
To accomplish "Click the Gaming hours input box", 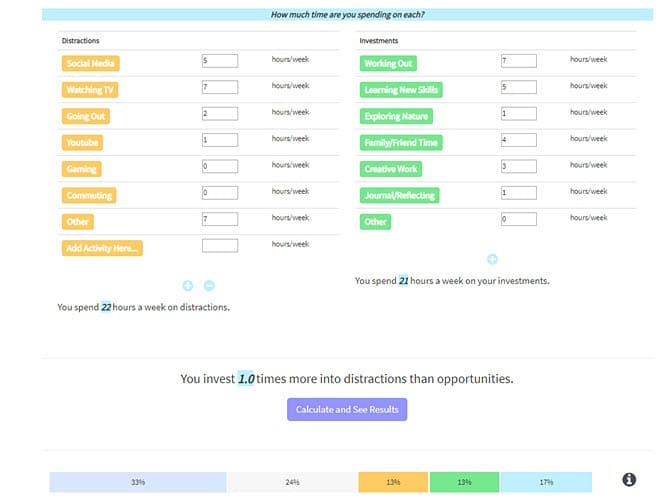I will point(219,167).
